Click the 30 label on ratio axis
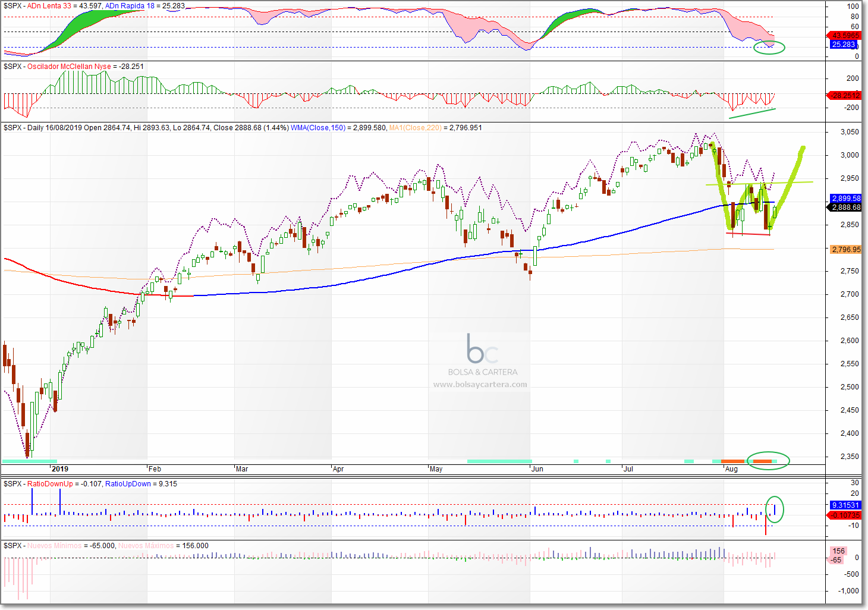868x610 pixels. [855, 483]
